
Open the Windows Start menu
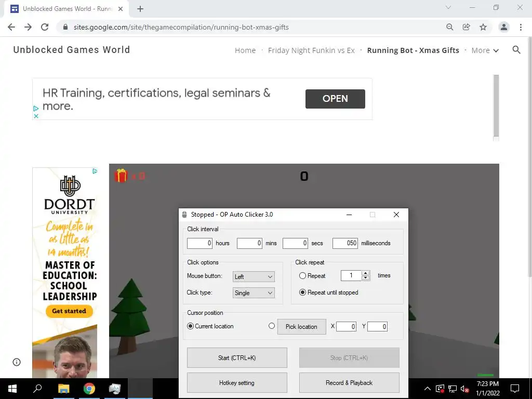point(12,389)
